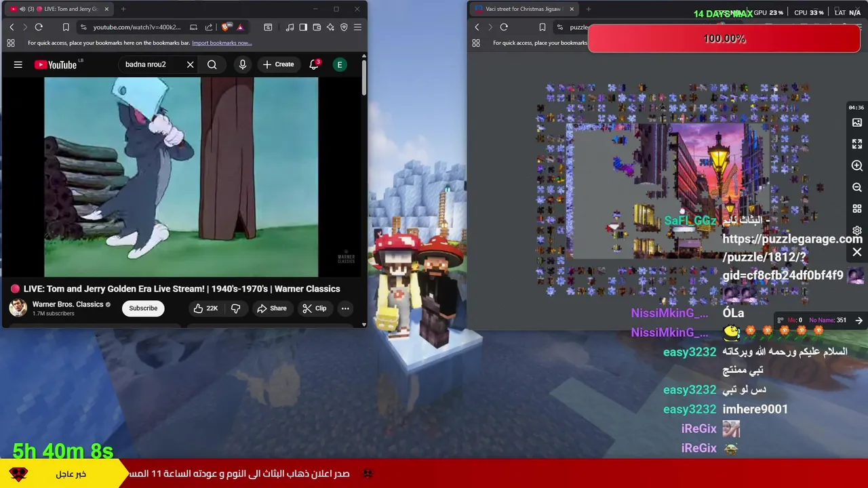Open the Warner Bros. Classics channel name
Image resolution: width=868 pixels, height=488 pixels.
pos(68,304)
